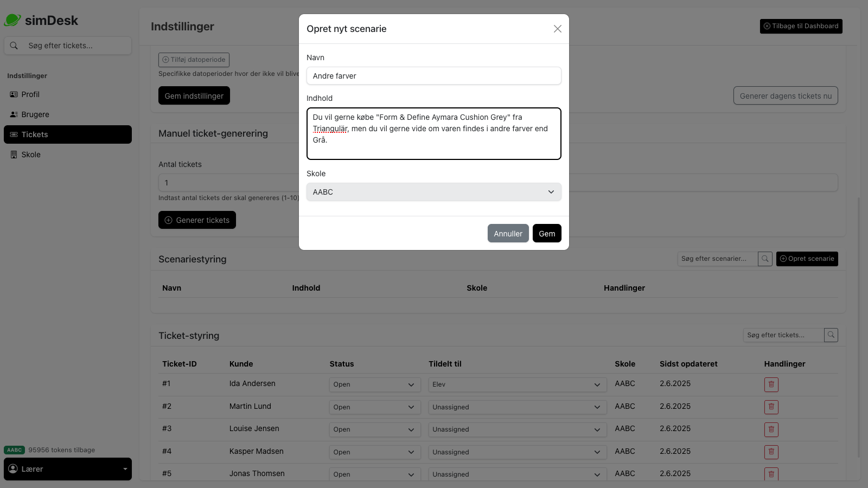Image resolution: width=868 pixels, height=488 pixels.
Task: Click the plus icon on Generer tickets
Action: point(169,220)
